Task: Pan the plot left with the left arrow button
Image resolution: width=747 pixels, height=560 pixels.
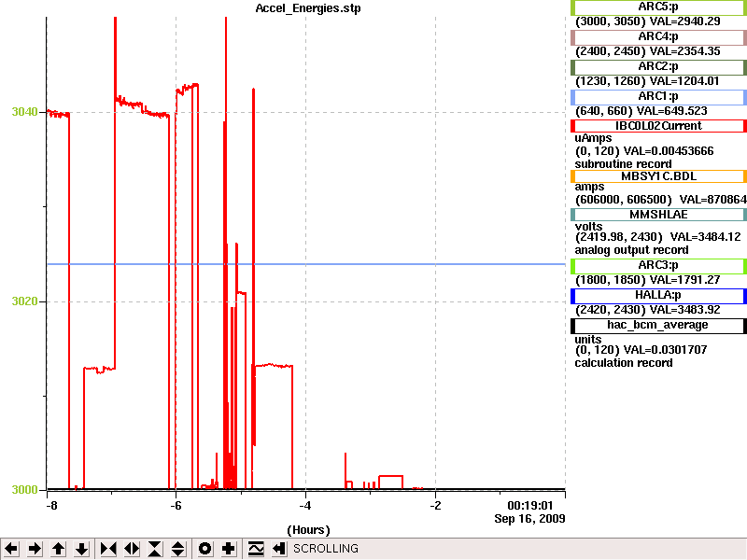Action: pyautogui.click(x=11, y=549)
